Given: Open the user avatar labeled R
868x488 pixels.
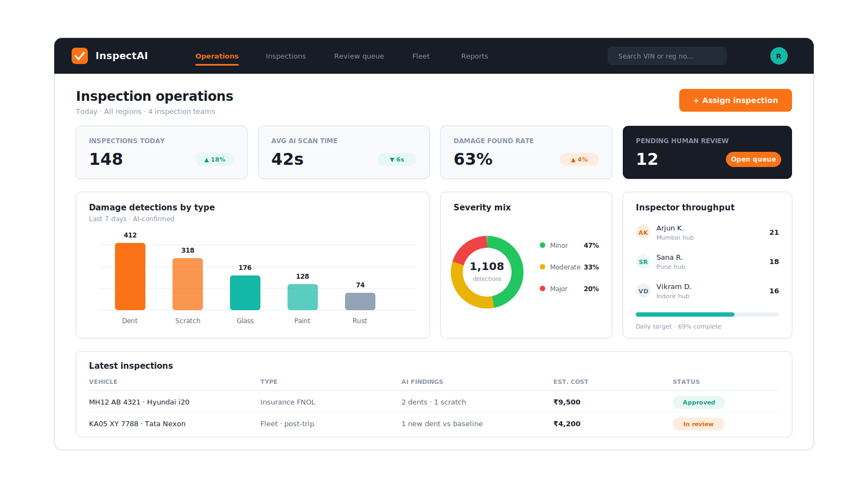Looking at the screenshot, I should [779, 56].
